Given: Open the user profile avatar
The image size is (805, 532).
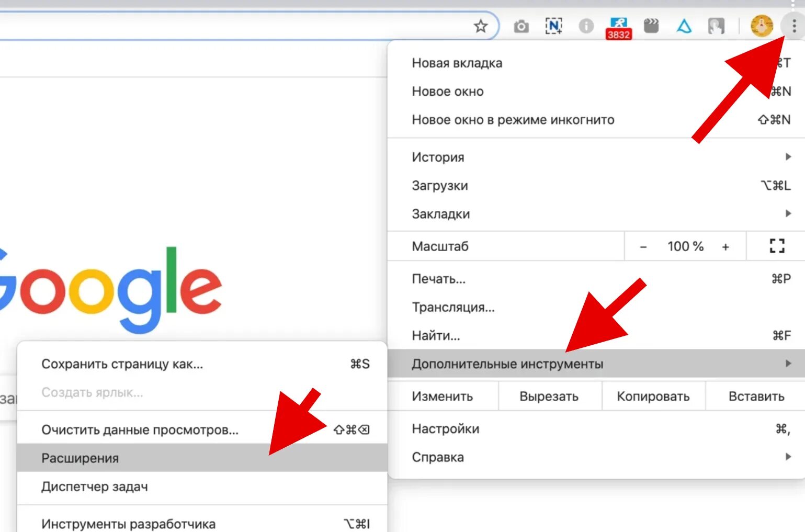Looking at the screenshot, I should 762,26.
